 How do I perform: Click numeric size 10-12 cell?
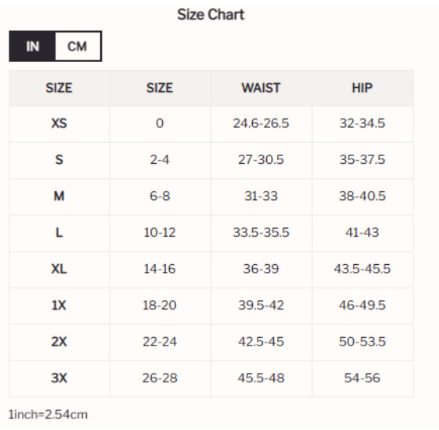coord(160,232)
